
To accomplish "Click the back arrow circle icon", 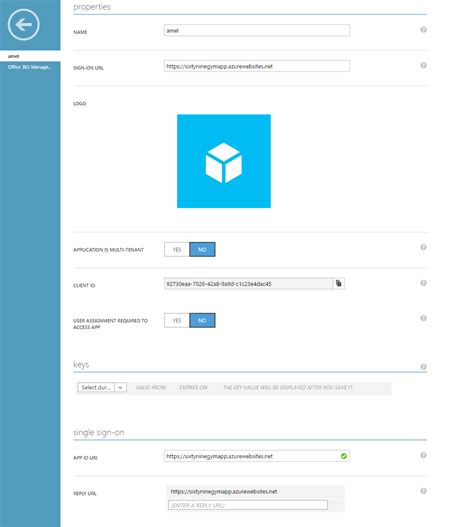I will click(x=24, y=25).
